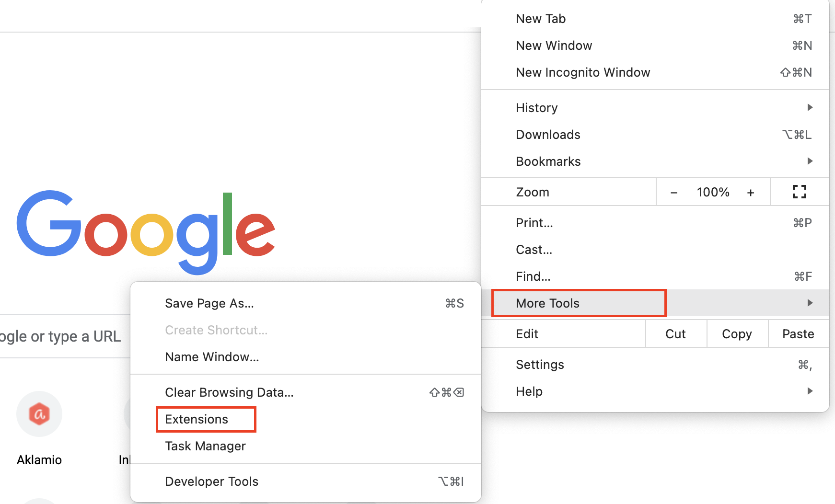Click the Cut button in the Edit row
The image size is (835, 504).
[676, 334]
